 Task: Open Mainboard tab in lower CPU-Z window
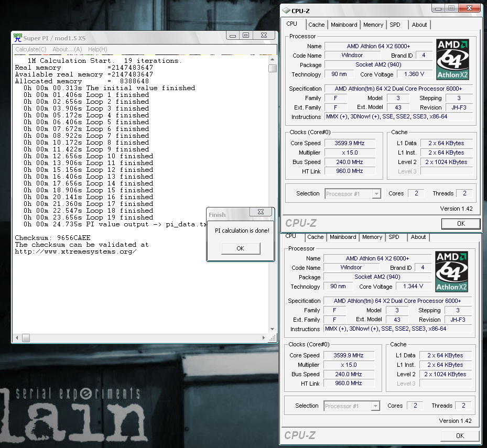(x=343, y=237)
